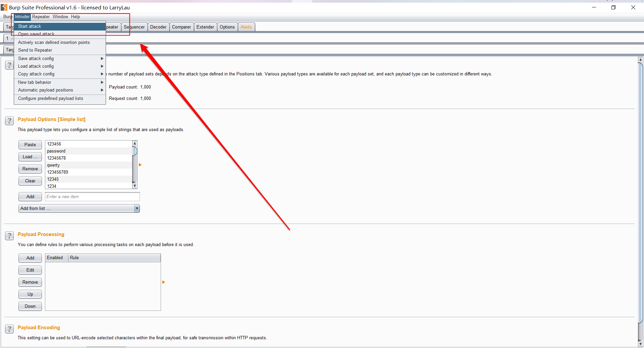Image resolution: width=644 pixels, height=348 pixels.
Task: Click the Down button for rules
Action: pos(30,306)
